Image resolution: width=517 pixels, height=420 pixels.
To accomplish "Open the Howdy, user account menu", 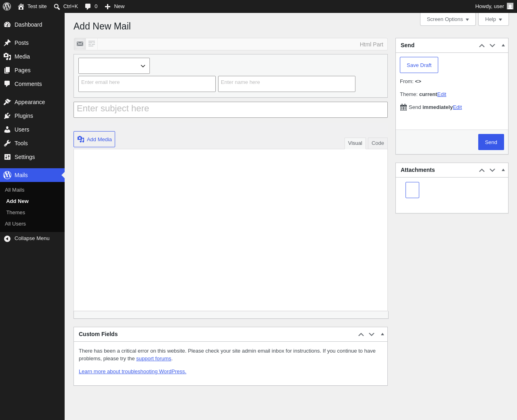I will pos(494,6).
